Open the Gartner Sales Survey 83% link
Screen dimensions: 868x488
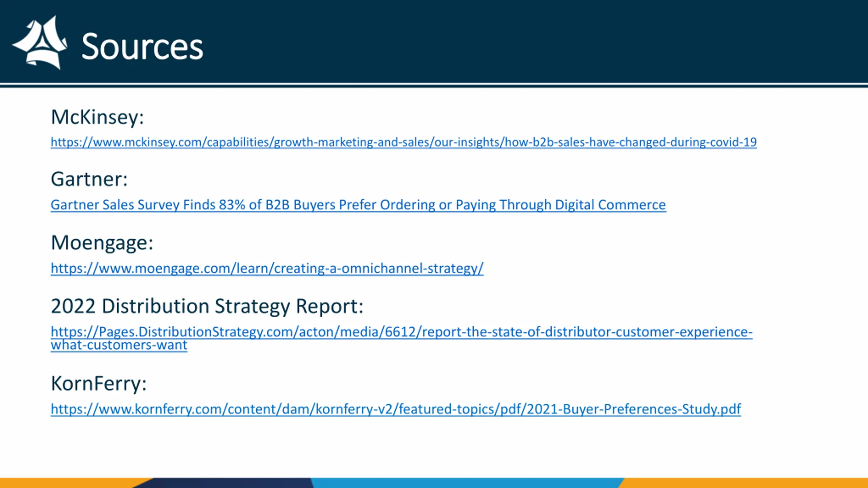tap(358, 205)
